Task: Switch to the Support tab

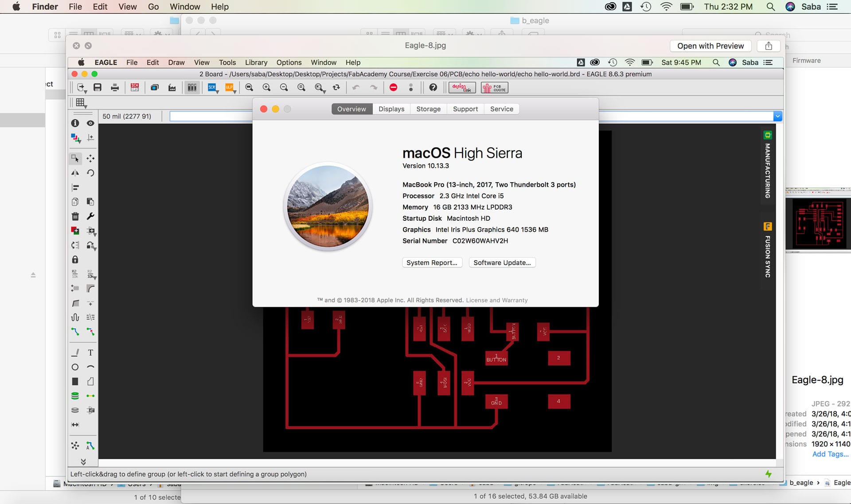Action: coord(465,109)
